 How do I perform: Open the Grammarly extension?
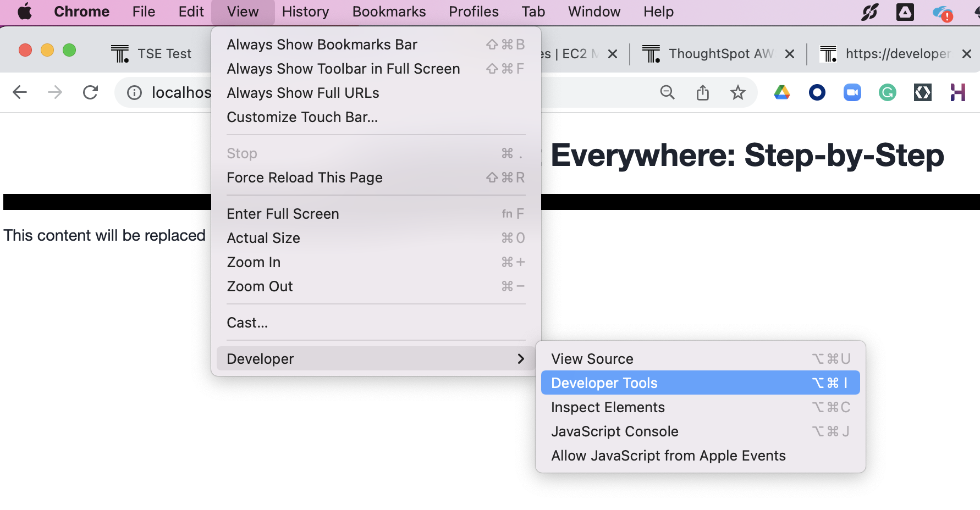887,92
